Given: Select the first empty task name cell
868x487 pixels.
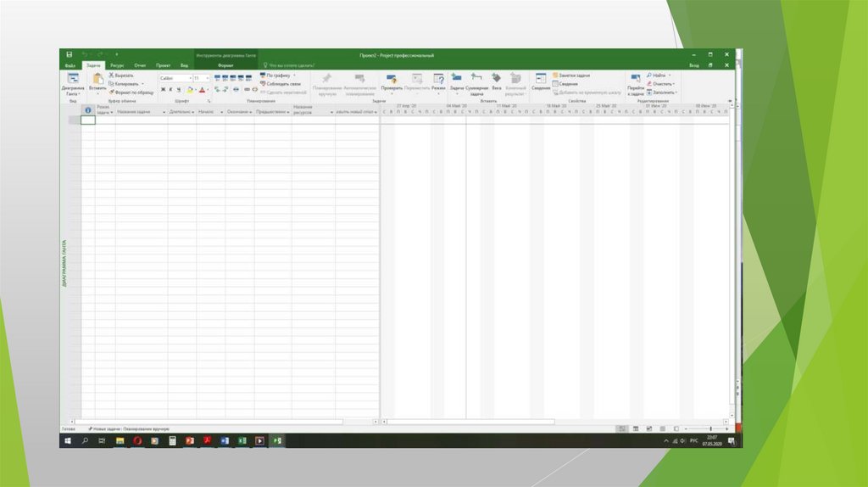Looking at the screenshot, I should pyautogui.click(x=142, y=120).
